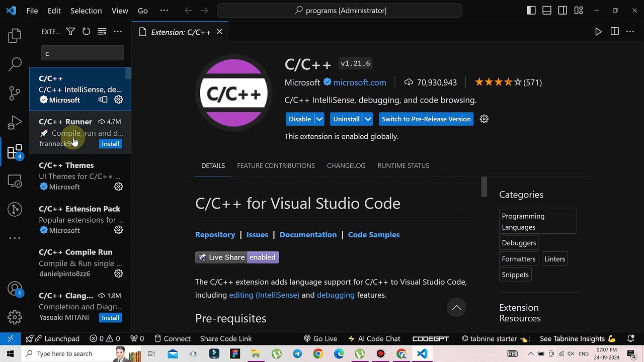Open manage gear for C/C++ list item
The width and height of the screenshot is (644, 362).
click(118, 100)
